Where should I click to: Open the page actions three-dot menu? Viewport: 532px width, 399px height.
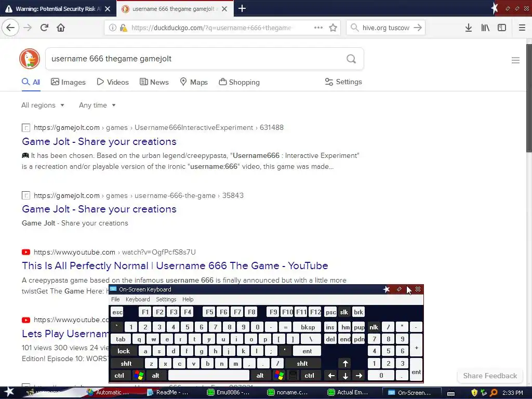318,28
